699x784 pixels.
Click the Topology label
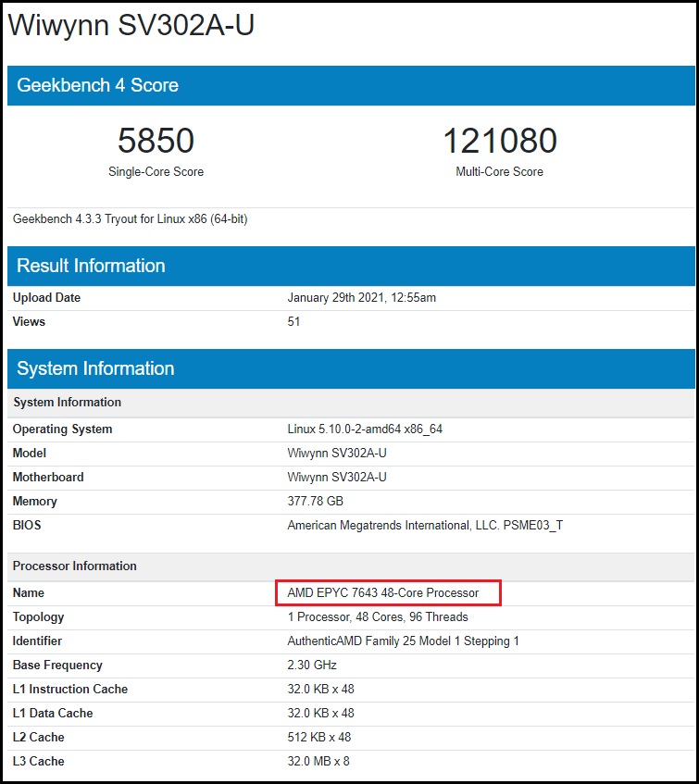tap(39, 617)
